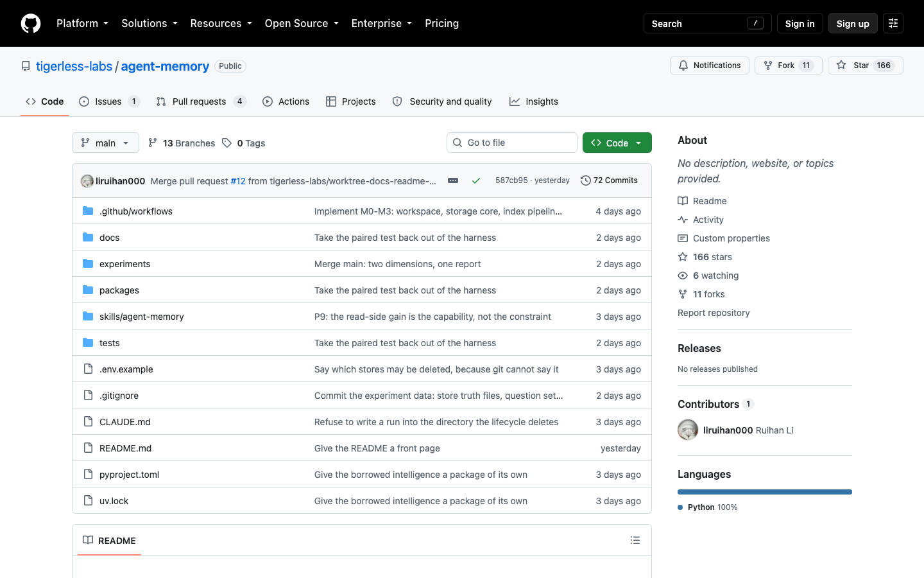Expand the Enterprise menu
This screenshot has width=924, height=578.
382,23
